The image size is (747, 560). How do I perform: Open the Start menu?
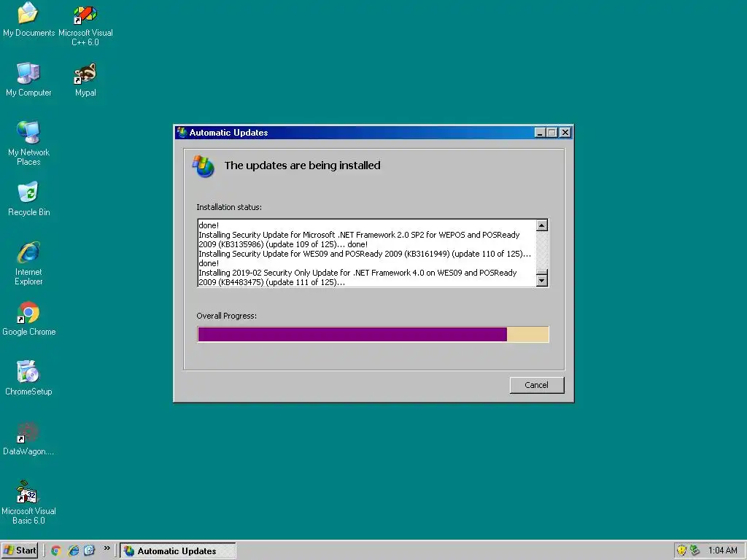pyautogui.click(x=20, y=551)
